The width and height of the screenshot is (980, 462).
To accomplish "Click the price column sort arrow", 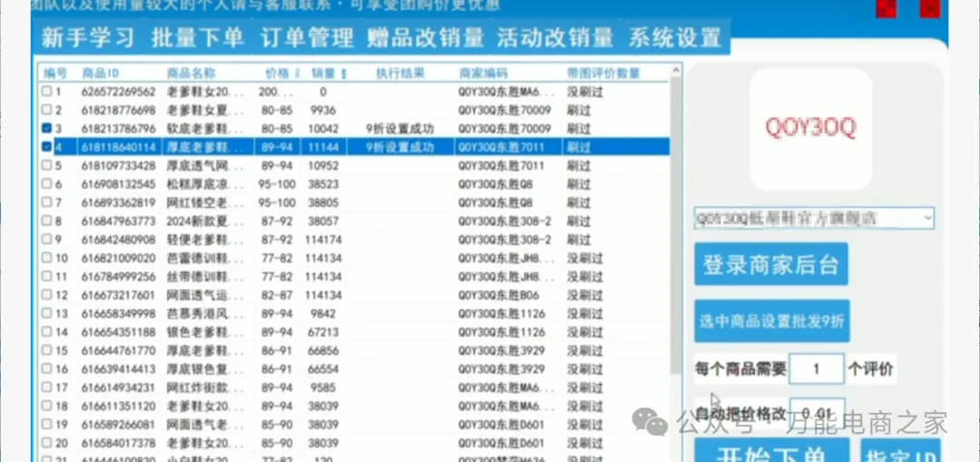I will [x=298, y=74].
